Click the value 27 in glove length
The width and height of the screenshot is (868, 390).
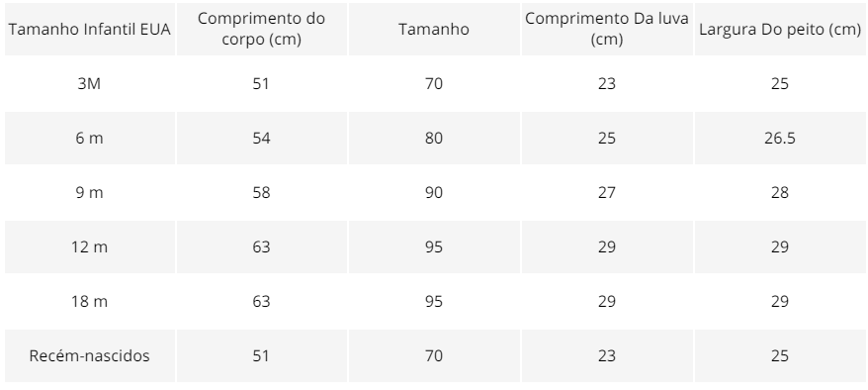point(607,192)
